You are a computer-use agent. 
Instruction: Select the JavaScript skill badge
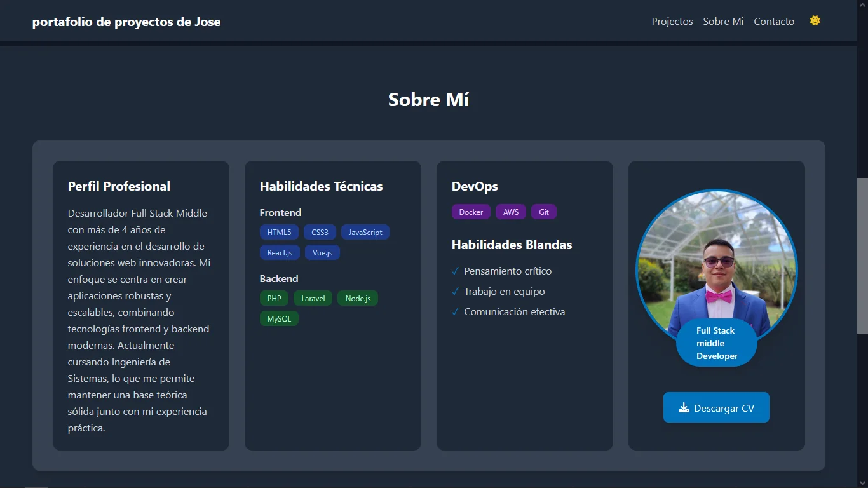[x=365, y=232]
